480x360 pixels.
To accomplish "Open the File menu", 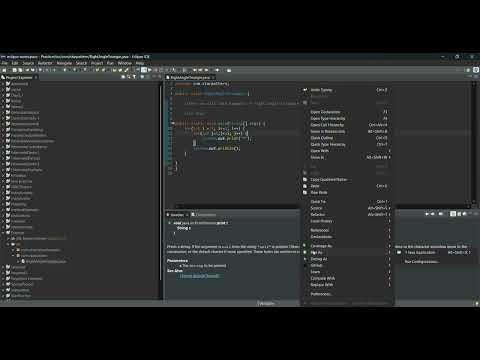I will 4,63.
